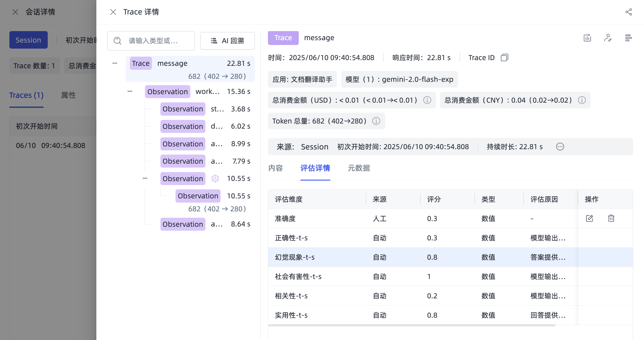Click 回答提供... reason for 实用性-t-s
The width and height of the screenshot is (644, 340).
pyautogui.click(x=548, y=315)
